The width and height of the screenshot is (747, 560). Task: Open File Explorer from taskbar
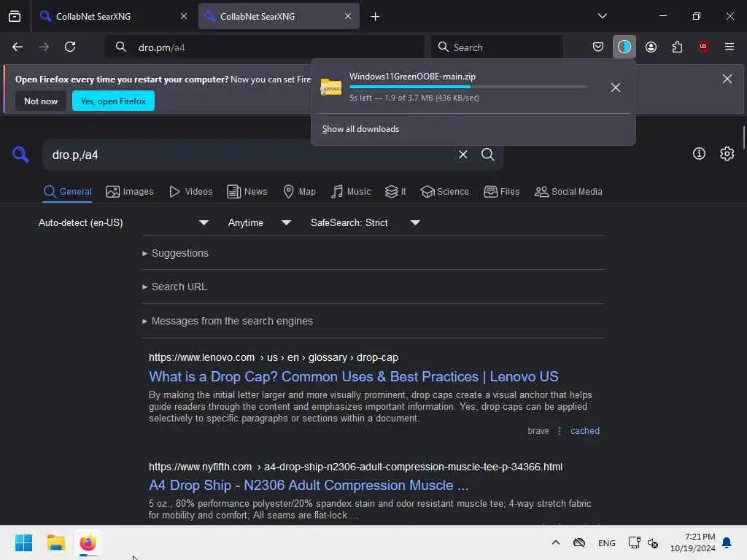55,542
